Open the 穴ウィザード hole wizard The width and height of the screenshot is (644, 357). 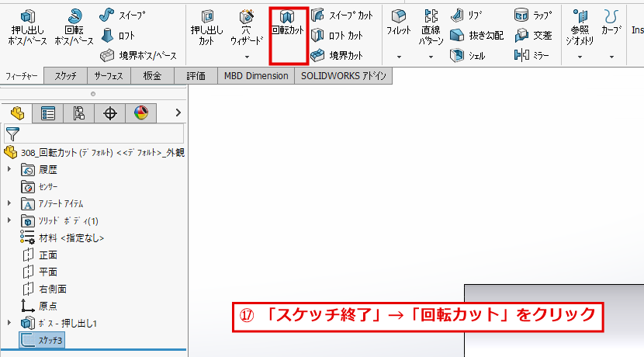click(x=247, y=27)
